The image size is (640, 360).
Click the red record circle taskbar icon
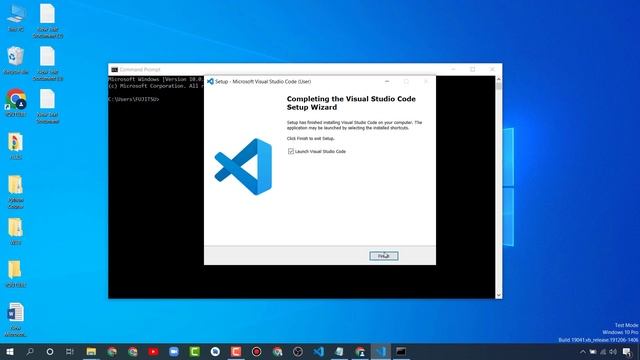(256, 351)
